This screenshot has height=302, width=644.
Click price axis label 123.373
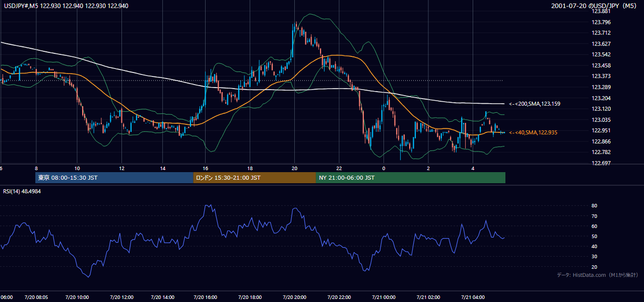pyautogui.click(x=601, y=76)
